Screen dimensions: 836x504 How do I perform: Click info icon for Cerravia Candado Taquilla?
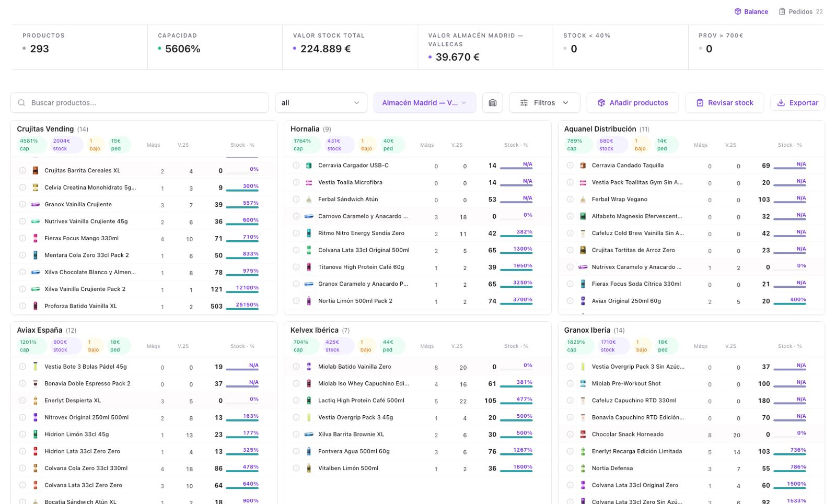570,166
